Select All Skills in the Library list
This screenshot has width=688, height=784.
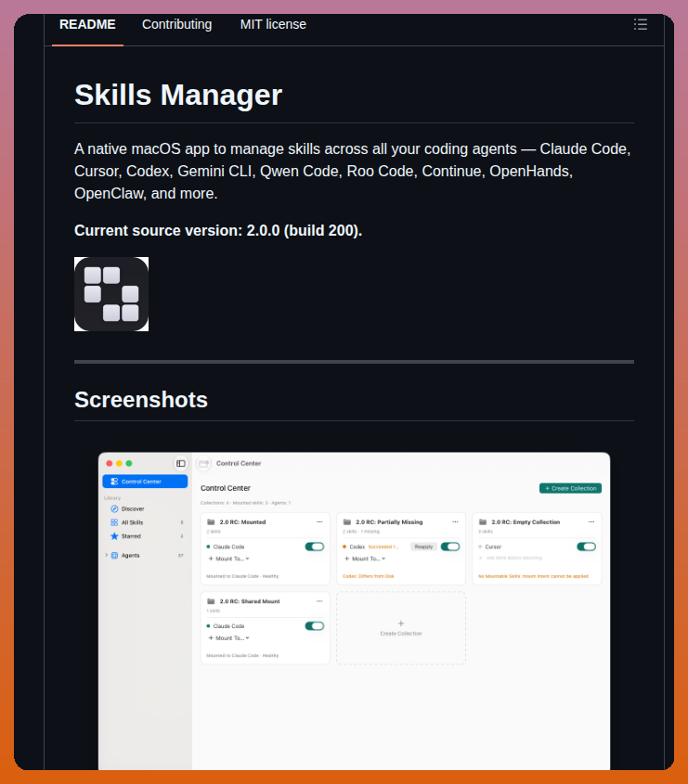pyautogui.click(x=132, y=522)
